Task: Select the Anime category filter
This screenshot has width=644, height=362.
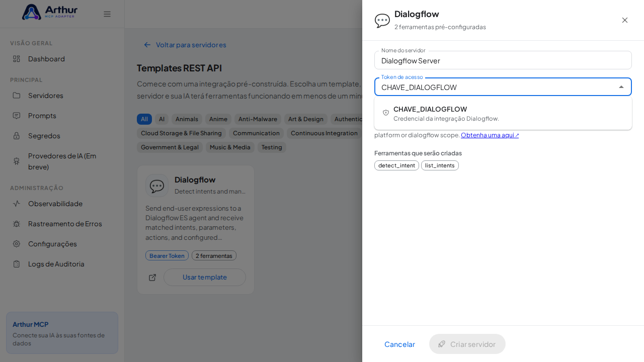Action: [x=218, y=119]
